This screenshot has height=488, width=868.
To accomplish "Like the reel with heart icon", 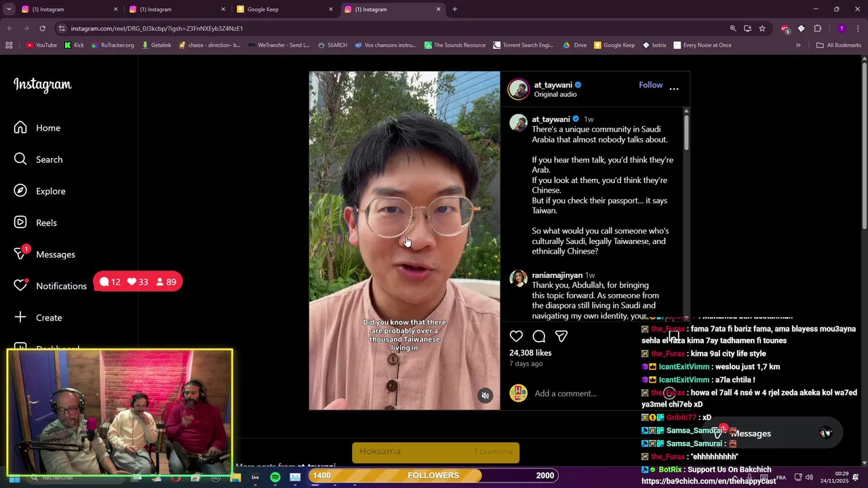I will 516,336.
